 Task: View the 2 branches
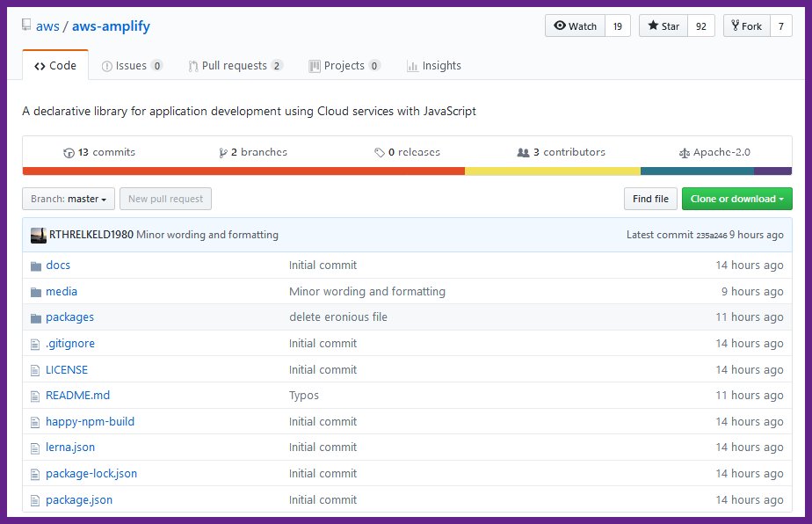(253, 152)
